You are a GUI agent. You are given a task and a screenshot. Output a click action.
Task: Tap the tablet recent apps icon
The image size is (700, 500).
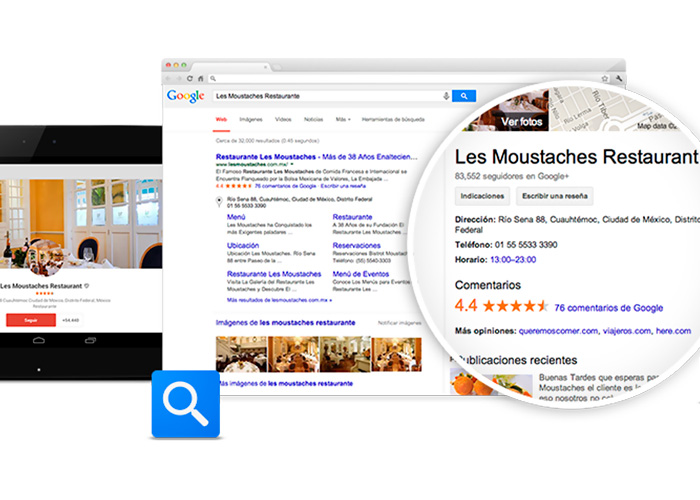(91, 341)
